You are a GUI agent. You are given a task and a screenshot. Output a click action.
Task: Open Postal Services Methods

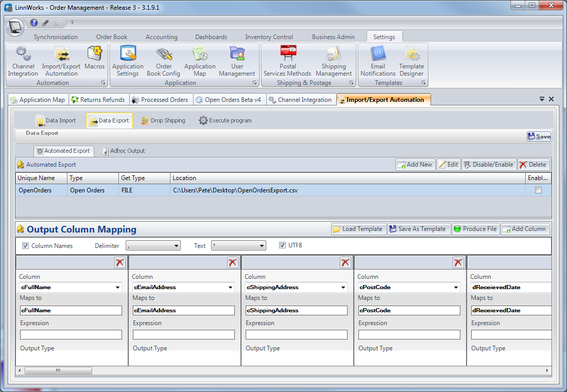coord(287,61)
